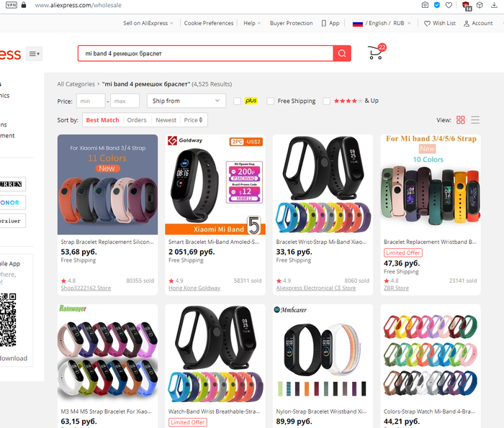Click the orange search magnifier button
This screenshot has width=504, height=428.
tap(342, 53)
